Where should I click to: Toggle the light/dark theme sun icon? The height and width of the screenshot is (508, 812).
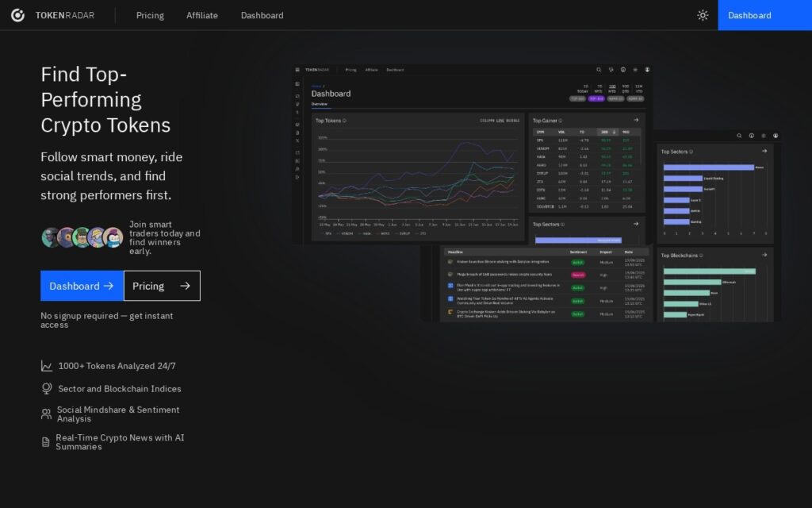click(703, 15)
